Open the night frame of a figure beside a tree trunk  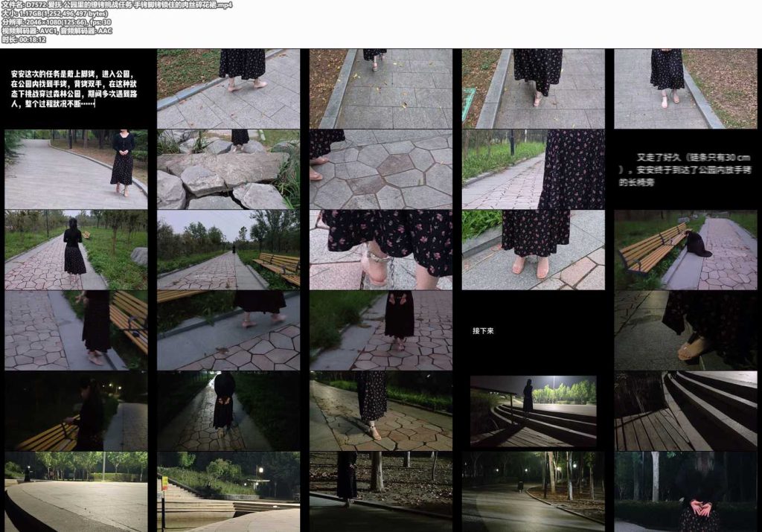pyautogui.click(x=380, y=492)
